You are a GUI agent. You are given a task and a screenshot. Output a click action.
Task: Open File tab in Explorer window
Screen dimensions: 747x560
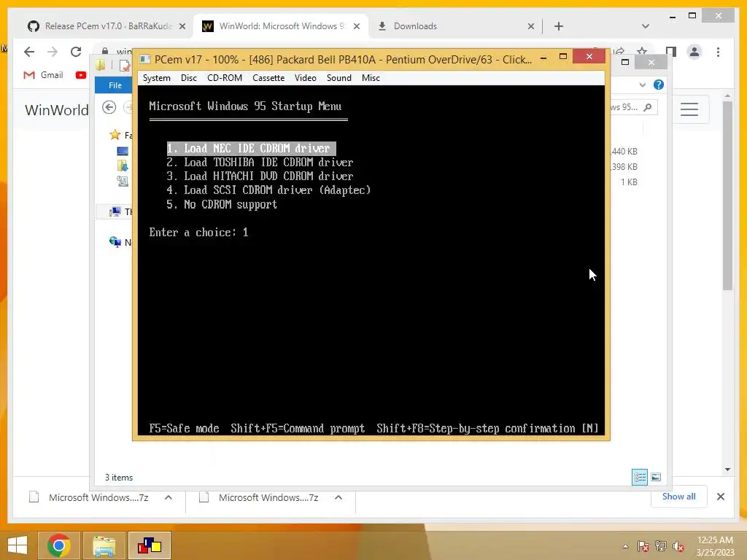(x=115, y=85)
